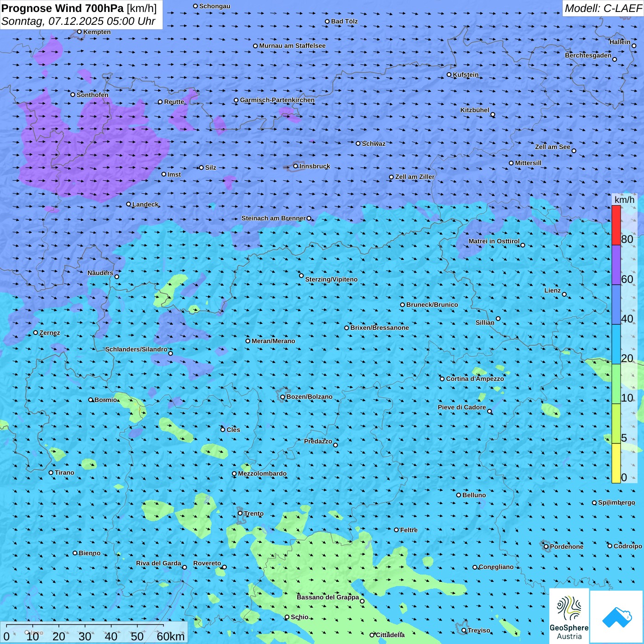Viewport: 644px width, 644px height.
Task: Click the Kempten location dot
Action: point(79,32)
